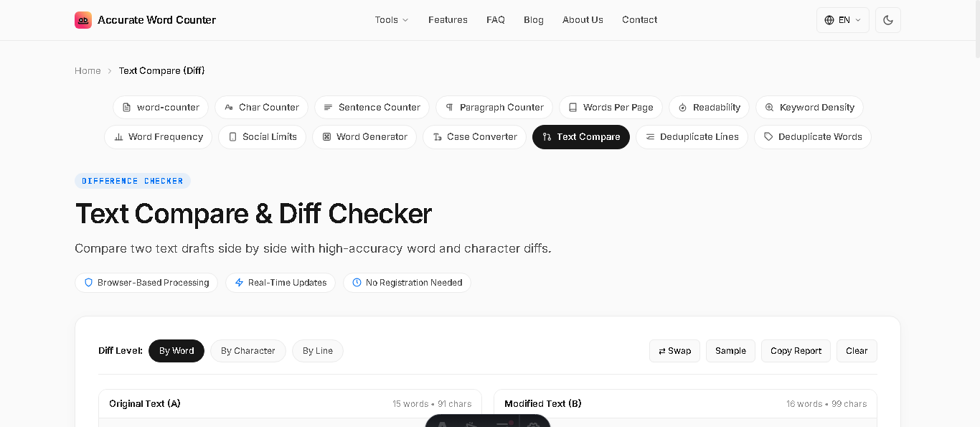The height and width of the screenshot is (427, 980).
Task: Click the Browser-Based Processing badge
Action: (146, 283)
